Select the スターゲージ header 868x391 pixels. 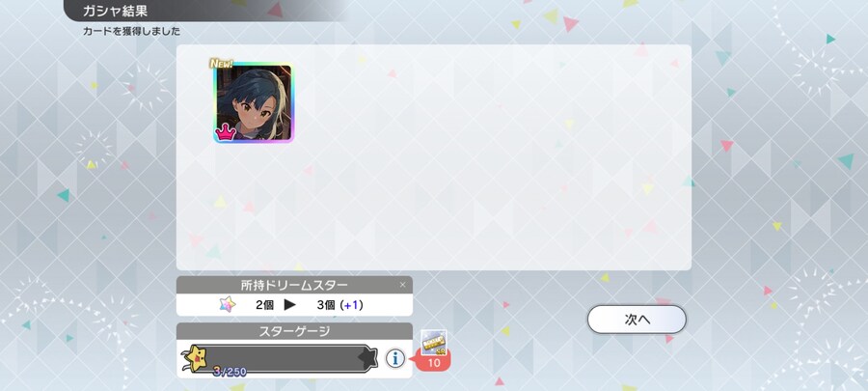(294, 331)
